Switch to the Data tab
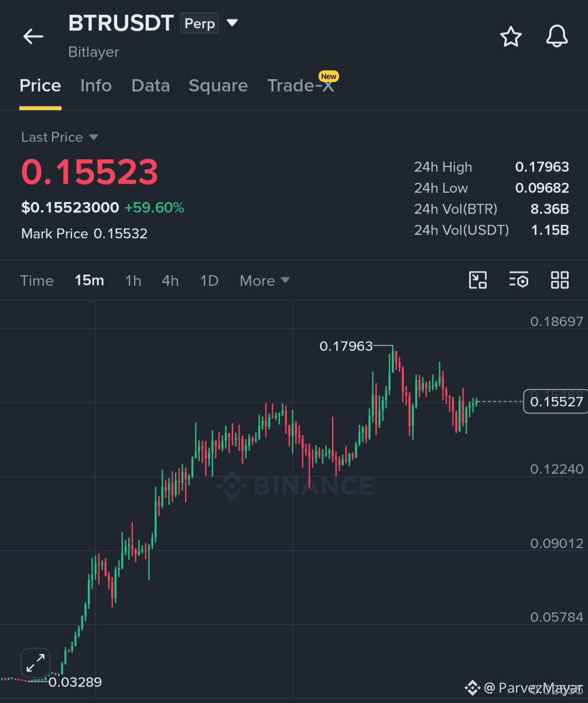Image resolution: width=588 pixels, height=703 pixels. (x=151, y=86)
